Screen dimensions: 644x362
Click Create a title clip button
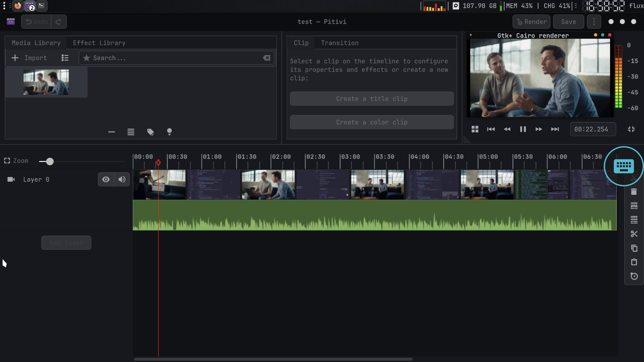tap(371, 99)
